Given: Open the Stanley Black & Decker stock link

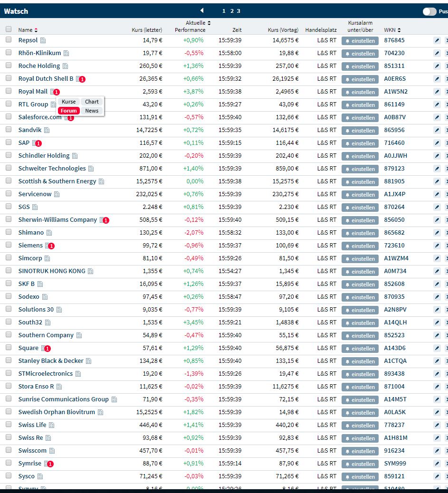Looking at the screenshot, I should pyautogui.click(x=51, y=361).
